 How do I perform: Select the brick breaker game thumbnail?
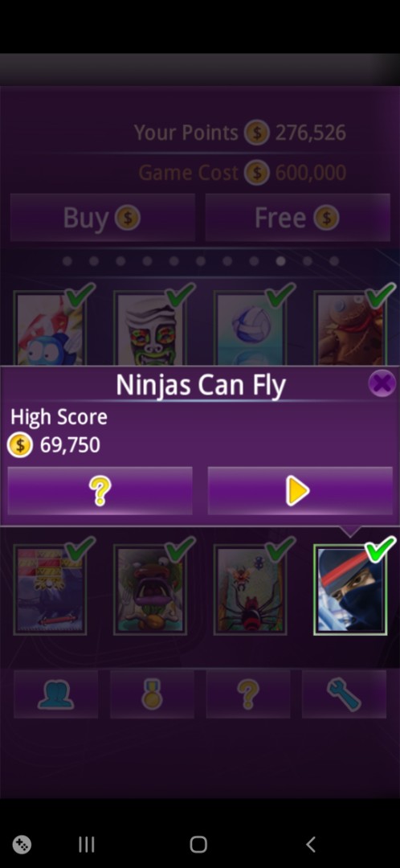[x=50, y=590]
